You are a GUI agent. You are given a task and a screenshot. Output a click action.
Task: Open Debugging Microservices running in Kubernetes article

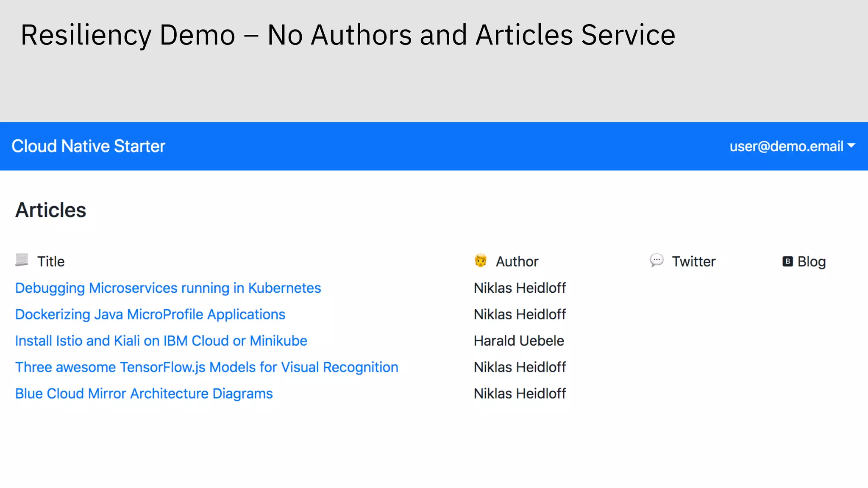[x=168, y=288]
